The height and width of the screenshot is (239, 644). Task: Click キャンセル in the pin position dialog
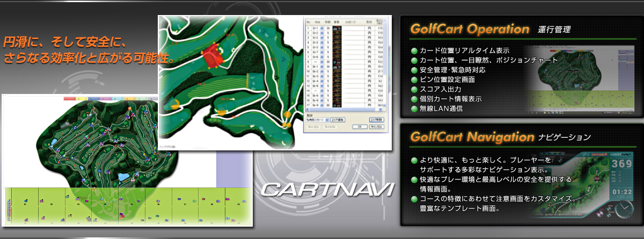tap(377, 126)
